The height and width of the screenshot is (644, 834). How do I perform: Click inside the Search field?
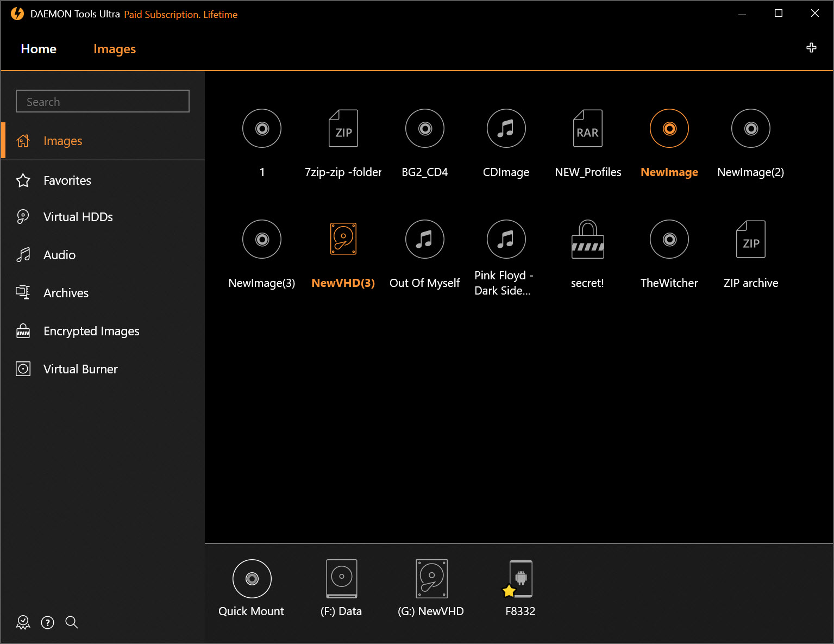click(x=102, y=101)
